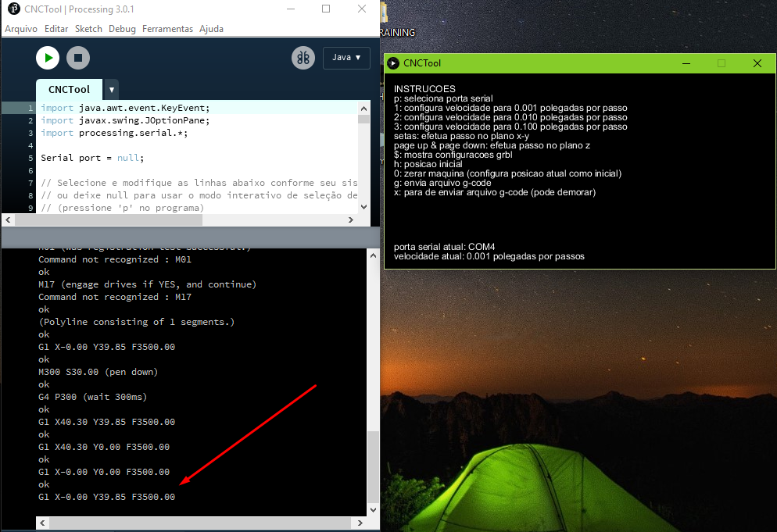Click comment line starting 'ou deixe null'
777x532 pixels.
tap(199, 195)
